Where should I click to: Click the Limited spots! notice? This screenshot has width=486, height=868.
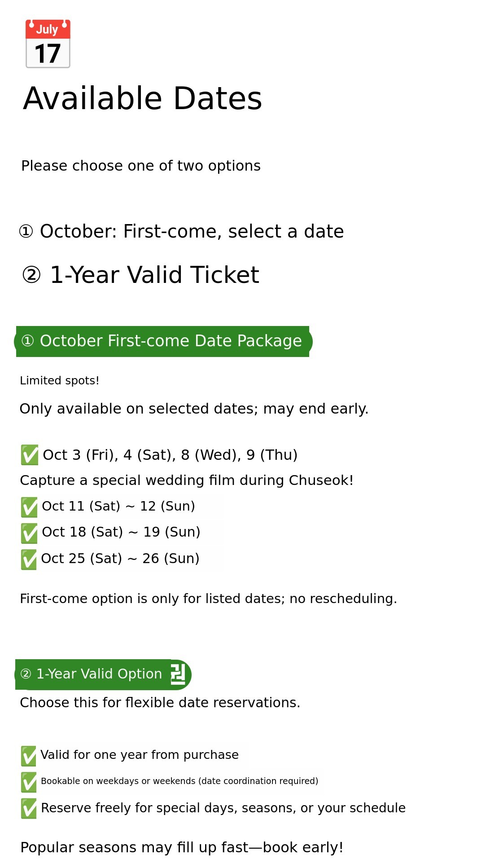60,381
